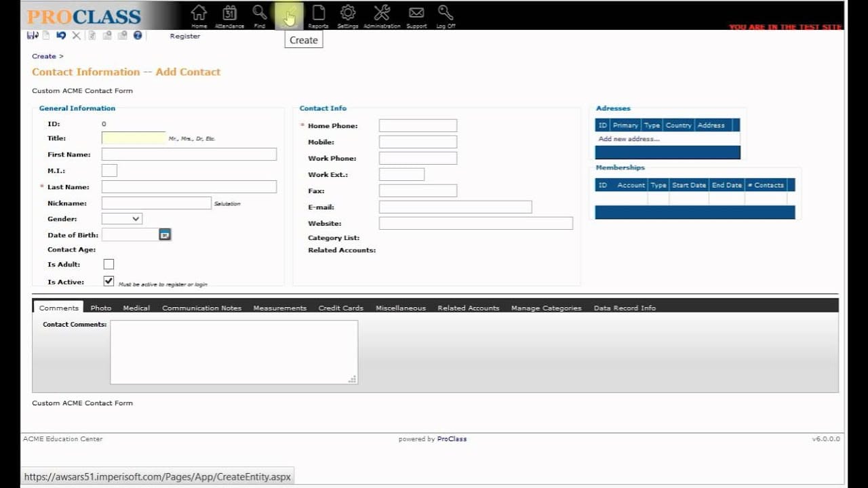Switch to the Medical tab
Image resolution: width=868 pixels, height=488 pixels.
coord(136,308)
